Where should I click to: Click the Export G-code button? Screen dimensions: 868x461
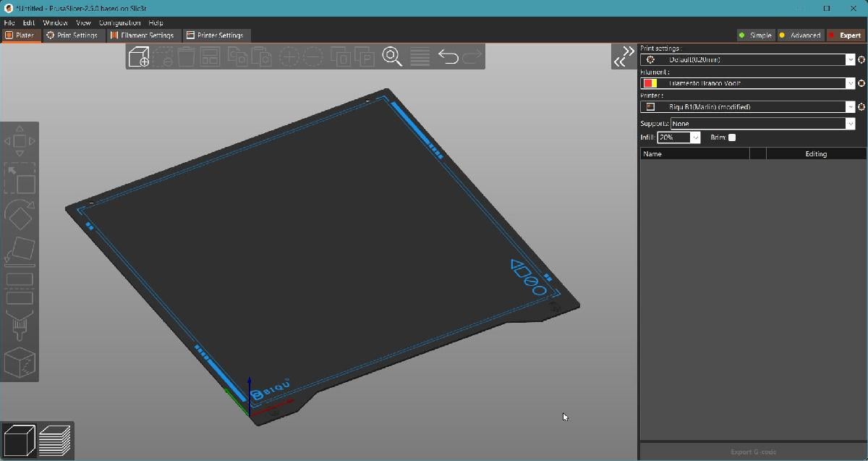point(753,452)
